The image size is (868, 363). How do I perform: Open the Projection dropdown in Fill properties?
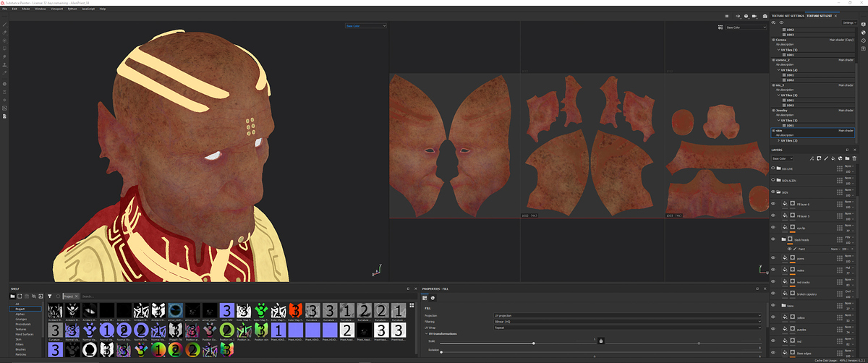click(627, 315)
